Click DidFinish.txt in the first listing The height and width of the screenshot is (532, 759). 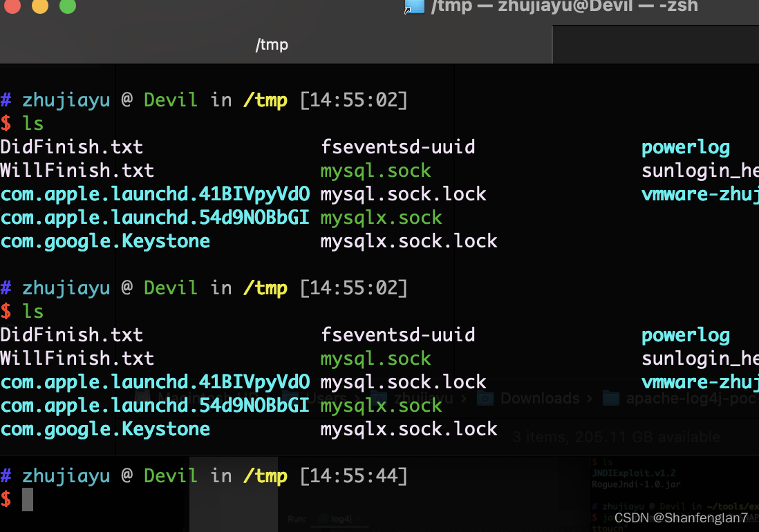[72, 147]
